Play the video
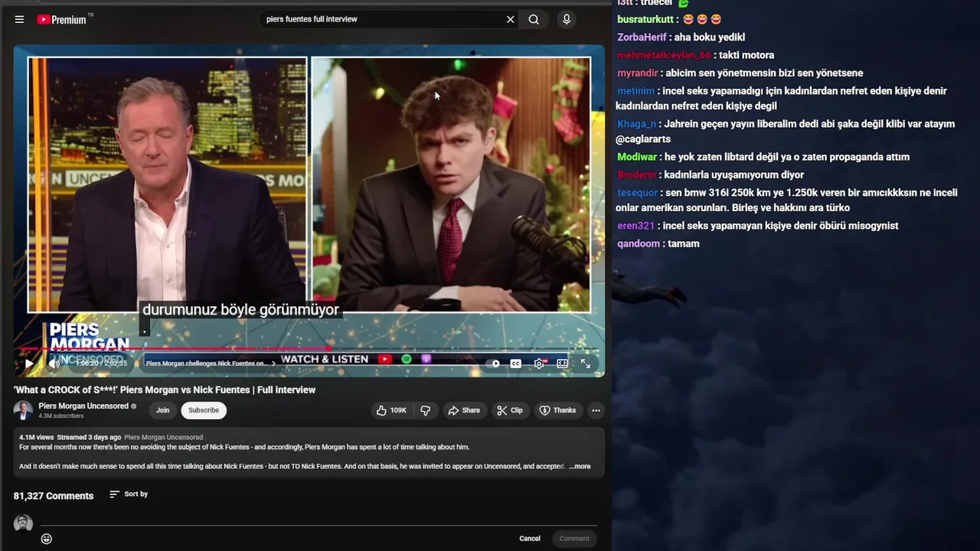 pos(29,364)
